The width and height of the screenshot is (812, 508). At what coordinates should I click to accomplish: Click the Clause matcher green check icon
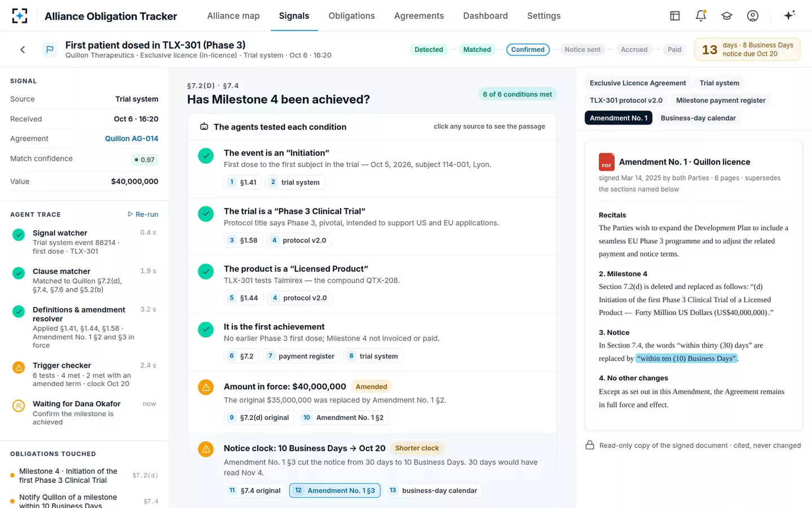click(x=19, y=273)
